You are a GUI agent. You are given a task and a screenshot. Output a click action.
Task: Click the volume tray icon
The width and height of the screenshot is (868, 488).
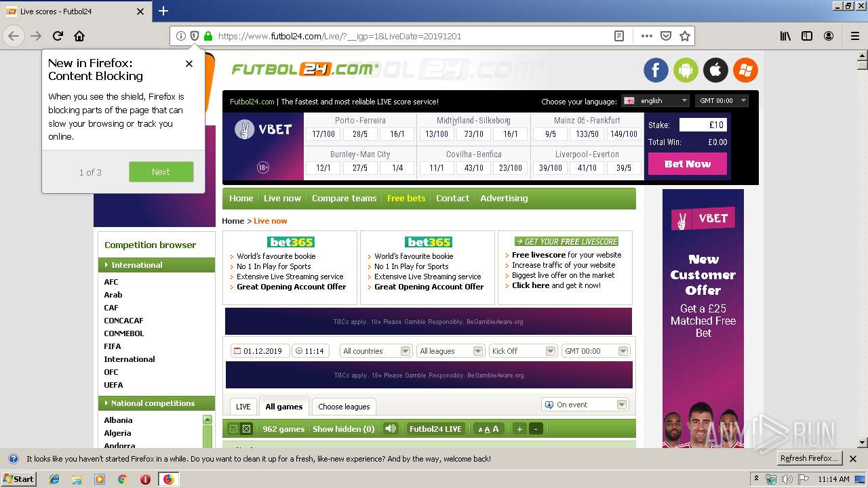pyautogui.click(x=787, y=479)
